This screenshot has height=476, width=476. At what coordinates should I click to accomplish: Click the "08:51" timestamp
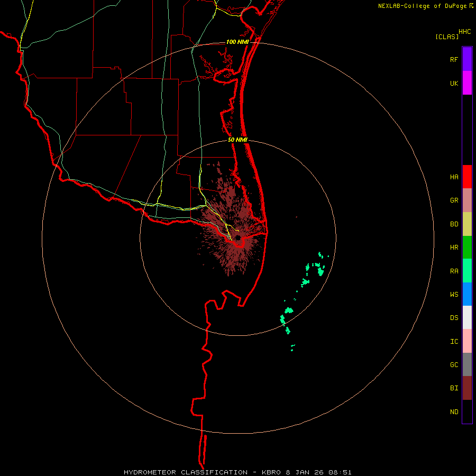(x=340, y=472)
